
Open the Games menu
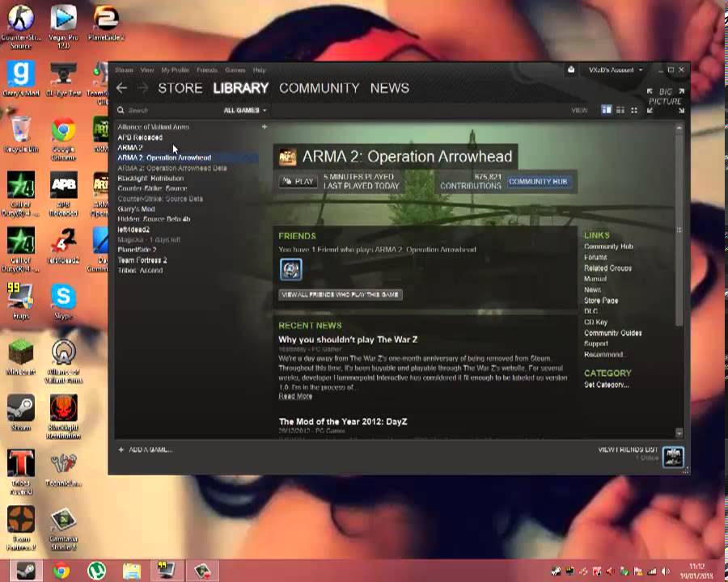point(235,70)
